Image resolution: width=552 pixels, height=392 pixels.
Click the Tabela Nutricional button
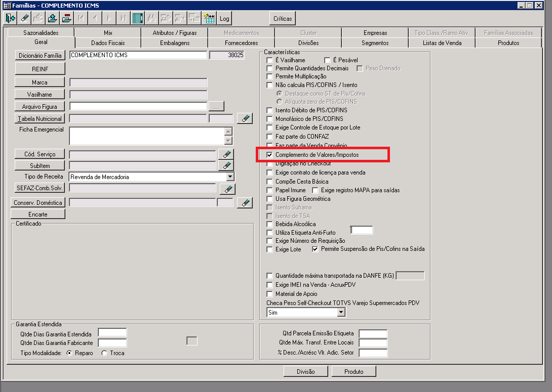coord(40,118)
